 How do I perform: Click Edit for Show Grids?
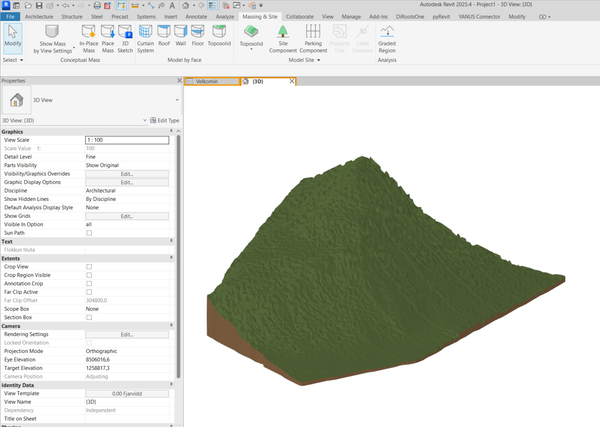127,216
